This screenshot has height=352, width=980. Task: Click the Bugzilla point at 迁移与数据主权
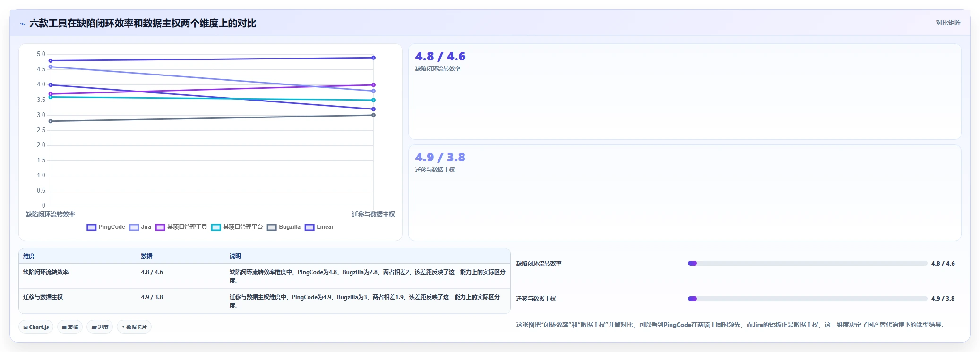[373, 115]
